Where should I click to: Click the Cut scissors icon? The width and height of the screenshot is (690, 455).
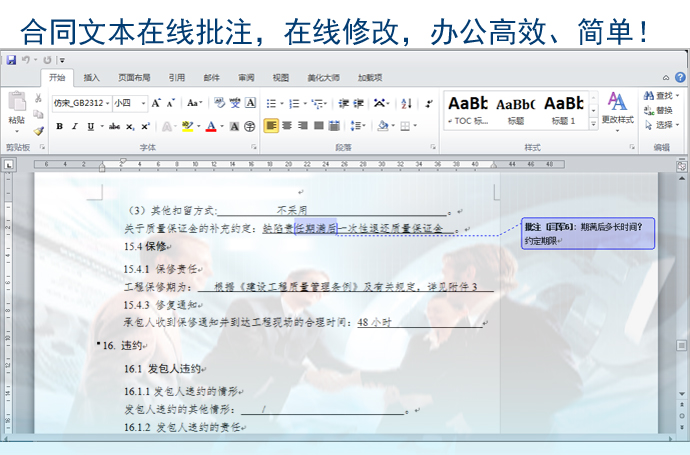click(38, 99)
